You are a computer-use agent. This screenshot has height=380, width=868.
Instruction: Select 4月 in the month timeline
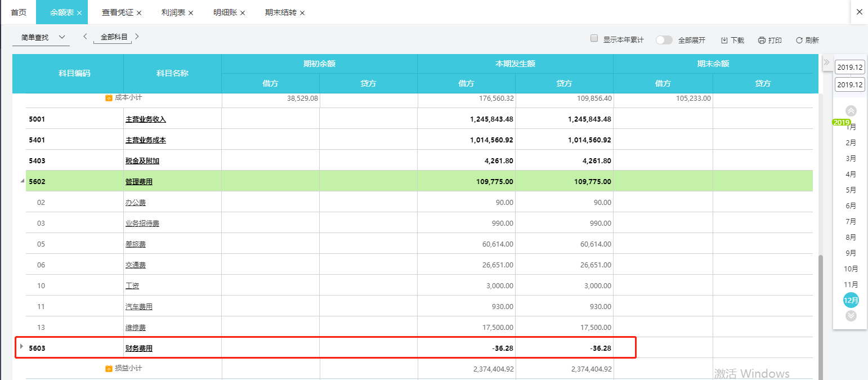(x=851, y=175)
